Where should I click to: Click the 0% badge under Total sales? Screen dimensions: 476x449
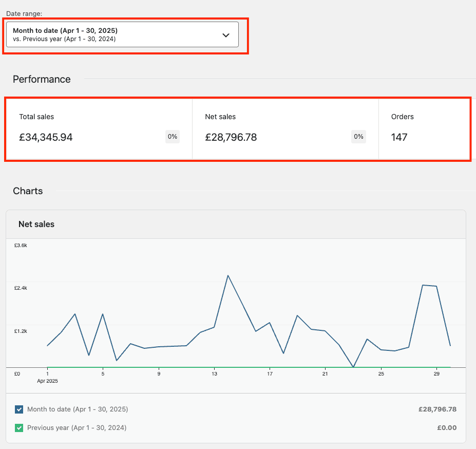point(173,137)
